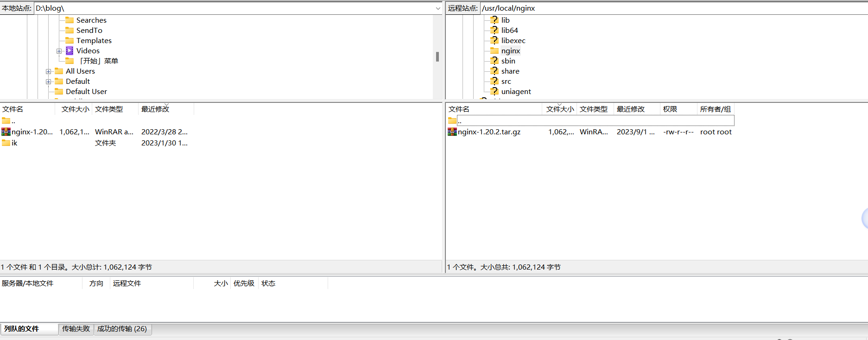Click the Default folder icon

tap(59, 81)
